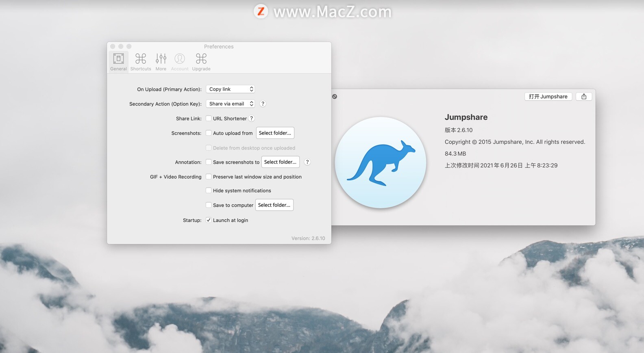
Task: Enable Save to computer checkbox
Action: pyautogui.click(x=209, y=205)
